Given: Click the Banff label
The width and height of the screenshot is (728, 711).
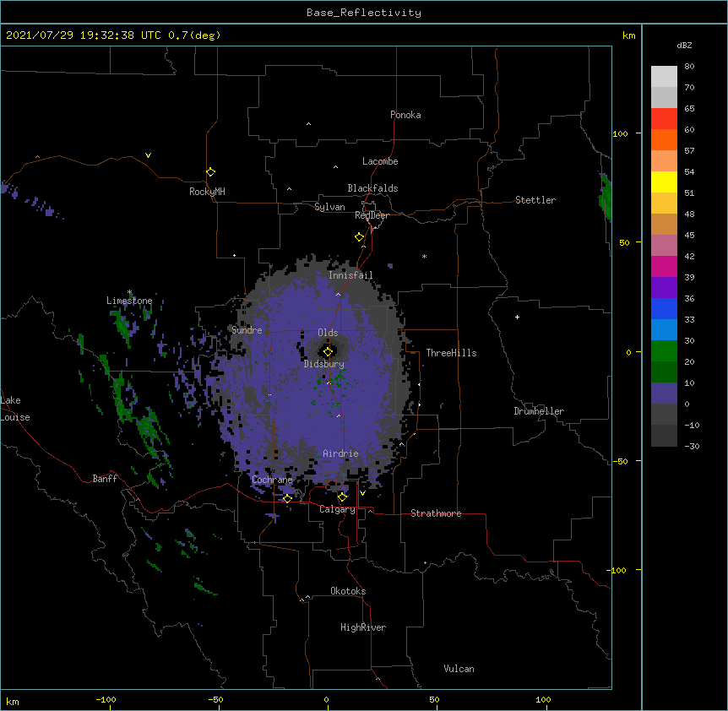Looking at the screenshot, I should coord(105,479).
